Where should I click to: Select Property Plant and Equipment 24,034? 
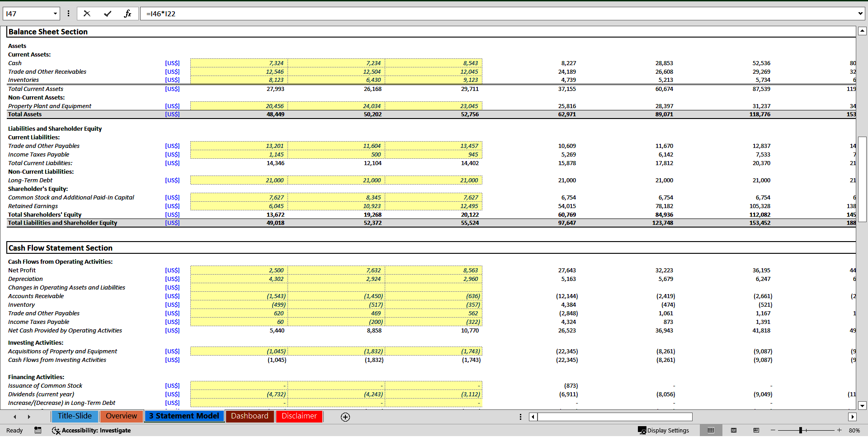pyautogui.click(x=336, y=106)
